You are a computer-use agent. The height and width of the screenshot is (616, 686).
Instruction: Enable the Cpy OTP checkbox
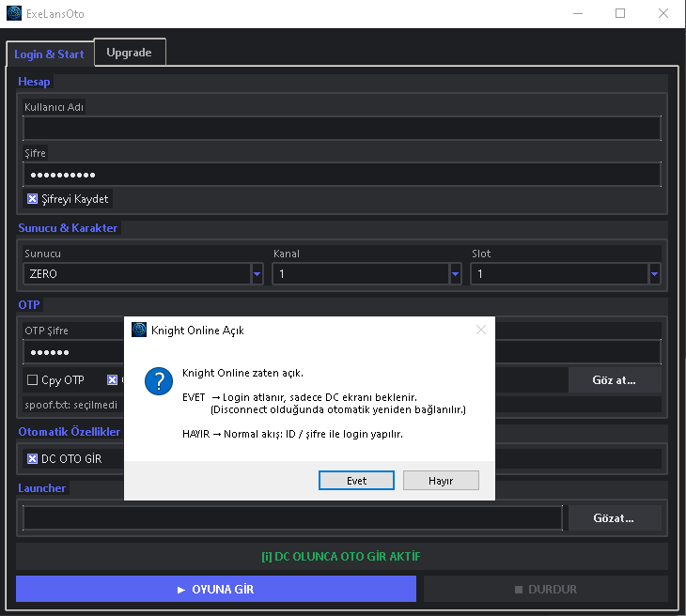click(32, 380)
